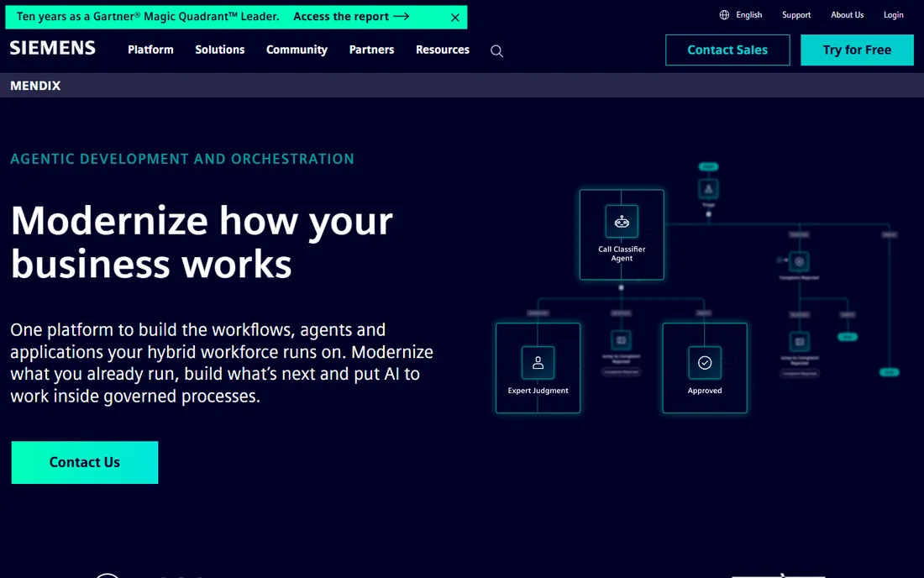Close the Gartner announcement banner
The width and height of the screenshot is (924, 578).
(x=455, y=18)
